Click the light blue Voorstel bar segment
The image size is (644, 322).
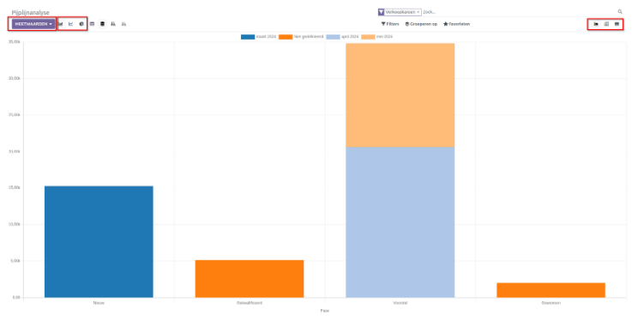(x=400, y=222)
